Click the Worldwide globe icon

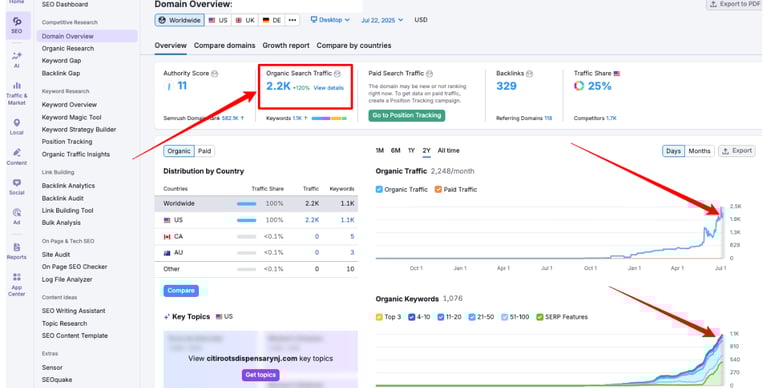click(162, 20)
